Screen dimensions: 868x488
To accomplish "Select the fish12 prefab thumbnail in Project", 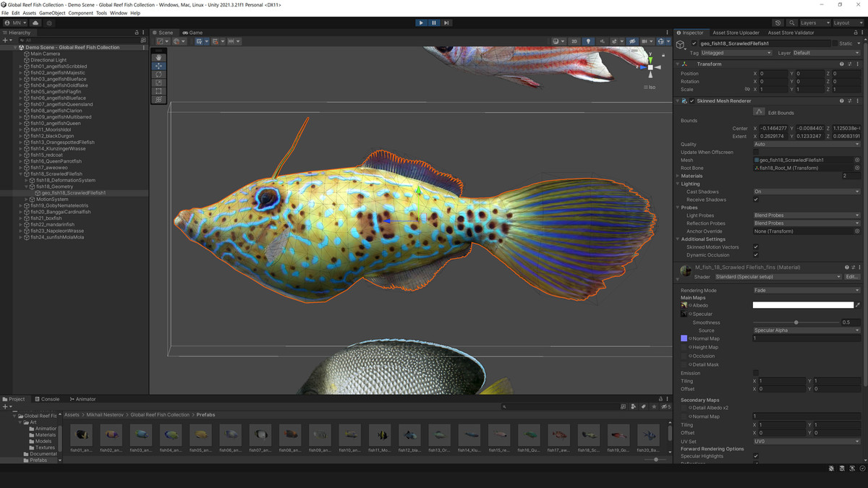I will pos(409,436).
